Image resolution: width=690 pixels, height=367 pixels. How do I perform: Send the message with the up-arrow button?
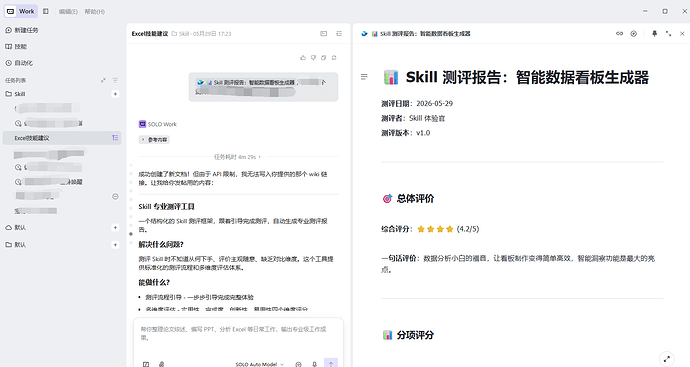coord(331,363)
